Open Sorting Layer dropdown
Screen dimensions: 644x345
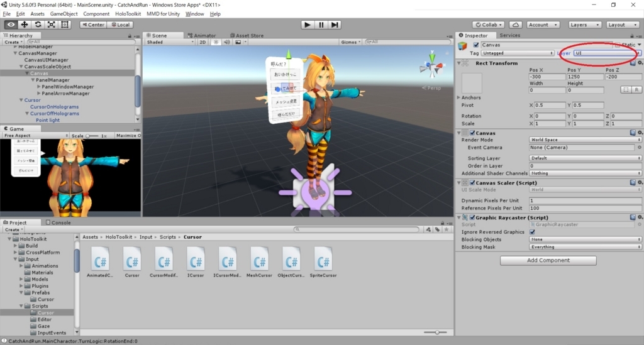tap(585, 158)
